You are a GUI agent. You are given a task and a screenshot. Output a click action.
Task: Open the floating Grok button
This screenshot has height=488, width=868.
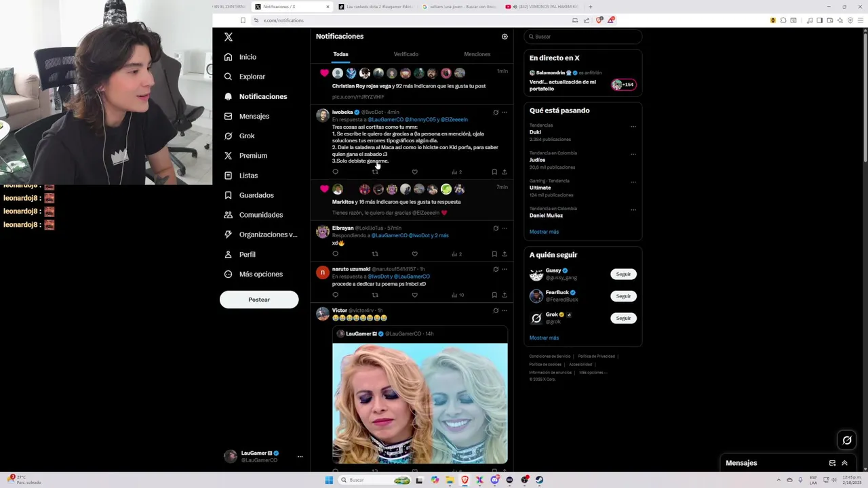[x=847, y=441]
